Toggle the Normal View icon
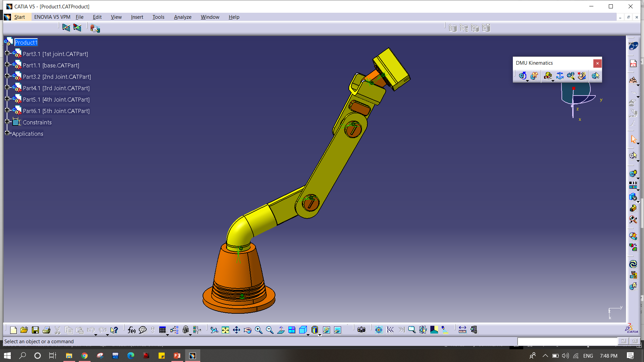This screenshot has height=362, width=644. pos(281,330)
